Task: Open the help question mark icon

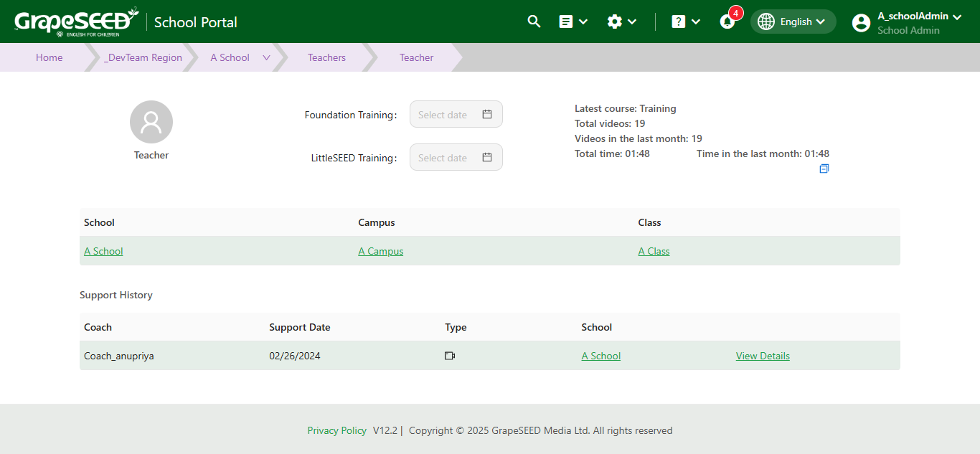Action: pyautogui.click(x=679, y=22)
